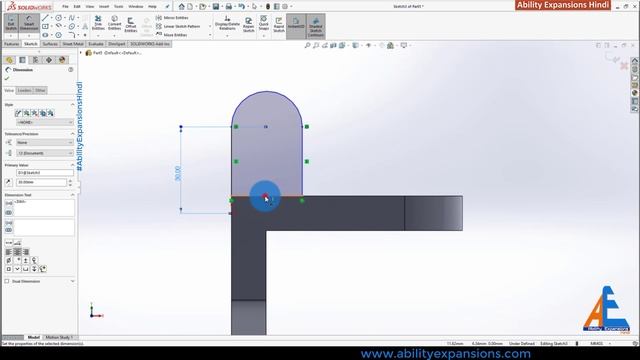Toggle Shaded Sketch Contours
This screenshot has height=360, width=640.
click(316, 26)
